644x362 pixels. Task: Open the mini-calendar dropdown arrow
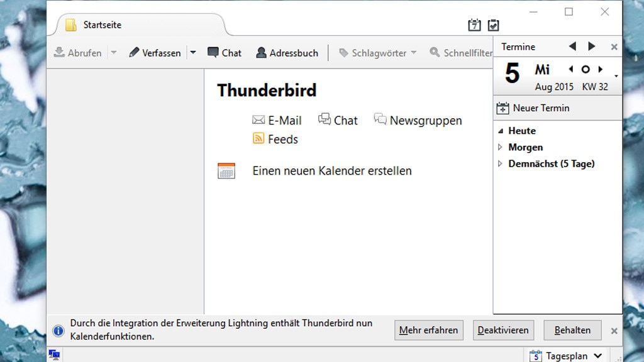point(616,76)
